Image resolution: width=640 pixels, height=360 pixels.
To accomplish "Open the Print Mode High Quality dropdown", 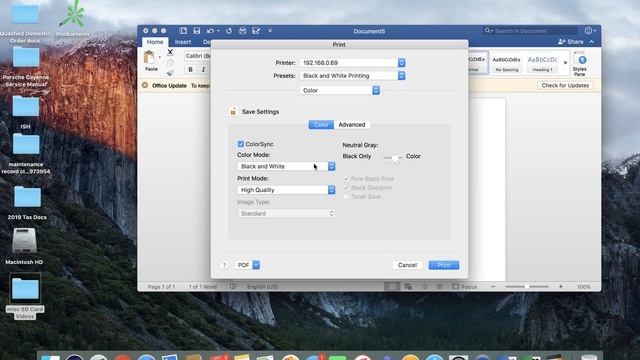I will (286, 190).
